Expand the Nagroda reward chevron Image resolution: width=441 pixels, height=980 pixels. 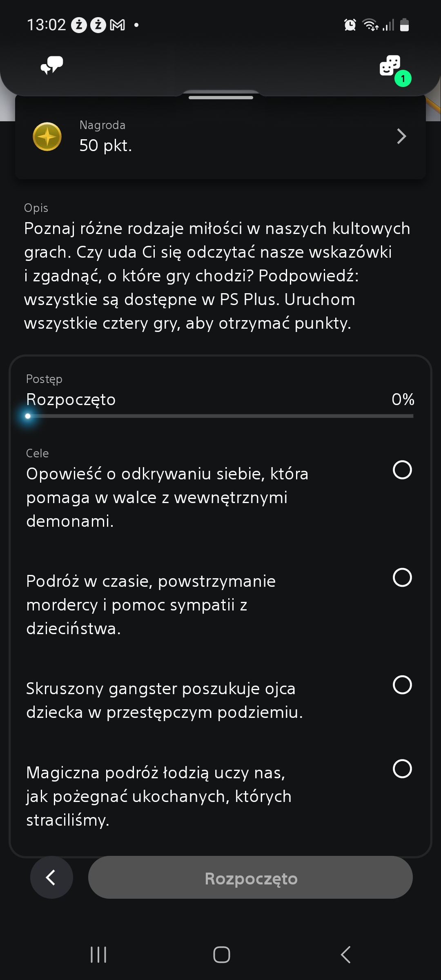(401, 136)
